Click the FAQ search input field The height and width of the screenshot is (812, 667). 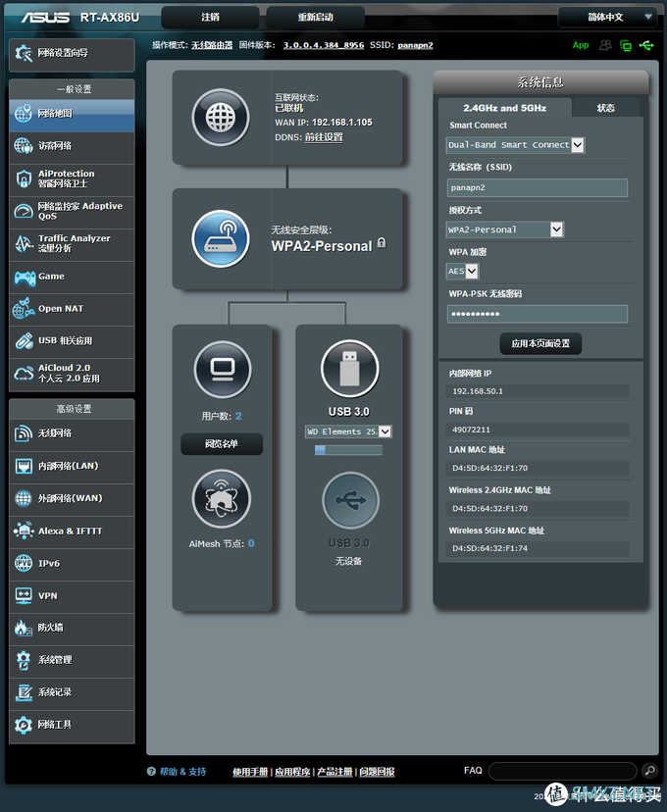pos(562,771)
